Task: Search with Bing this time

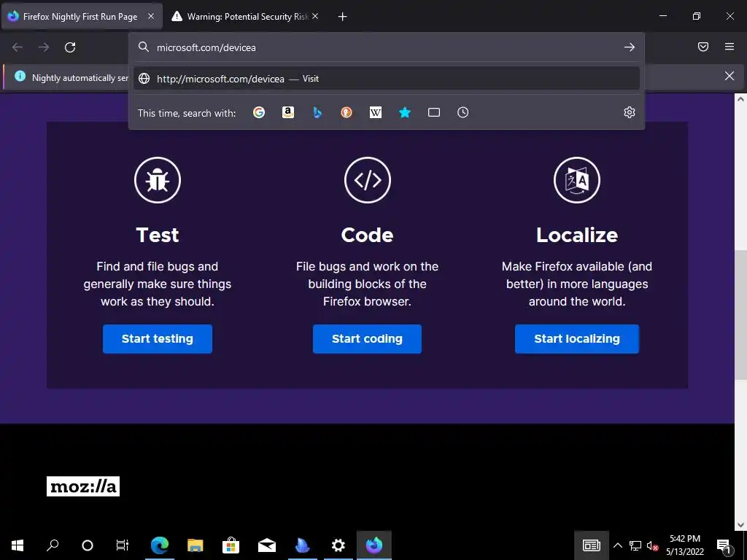Action: point(317,112)
